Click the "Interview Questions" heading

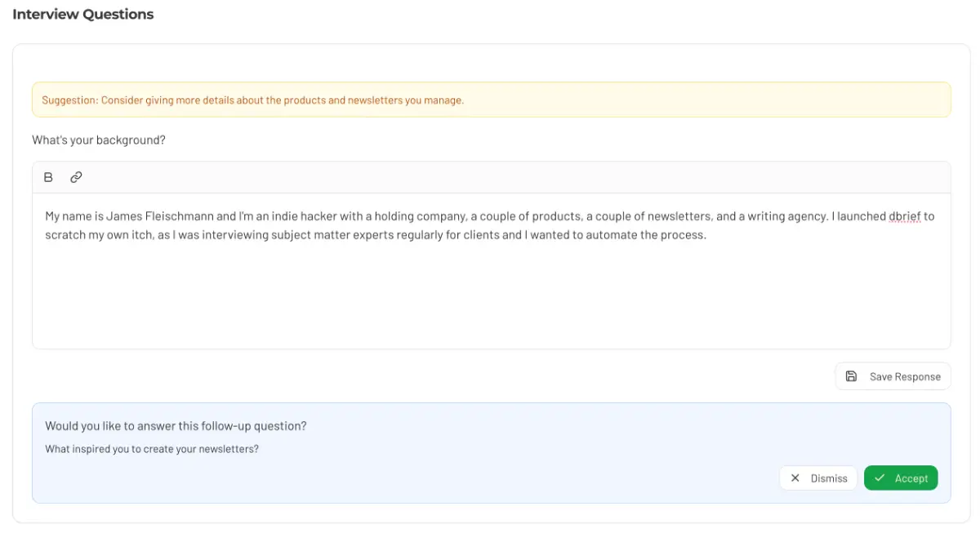83,14
